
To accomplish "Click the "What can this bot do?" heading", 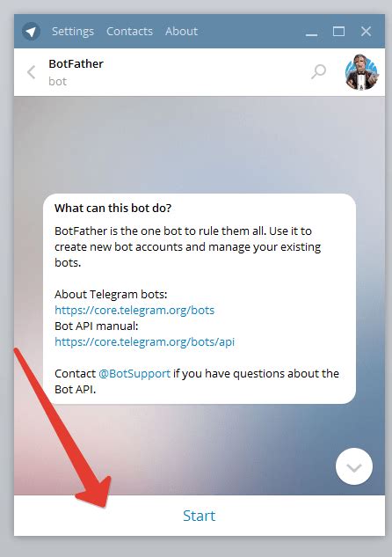I will pos(113,208).
